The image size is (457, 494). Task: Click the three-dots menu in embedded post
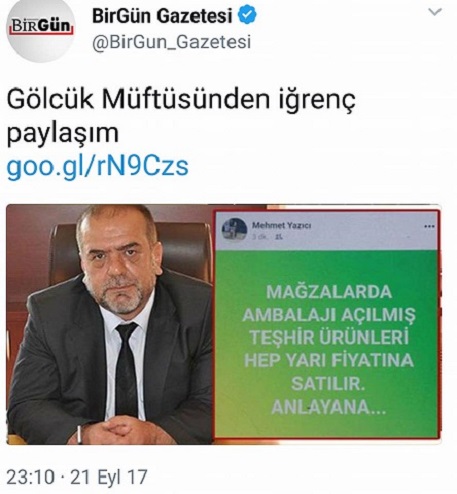pyautogui.click(x=429, y=227)
